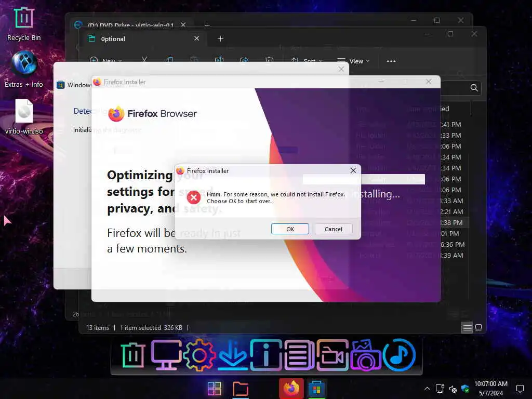This screenshot has width=532, height=399.
Task: Open Microsoft Store from the taskbar
Action: pos(316,389)
